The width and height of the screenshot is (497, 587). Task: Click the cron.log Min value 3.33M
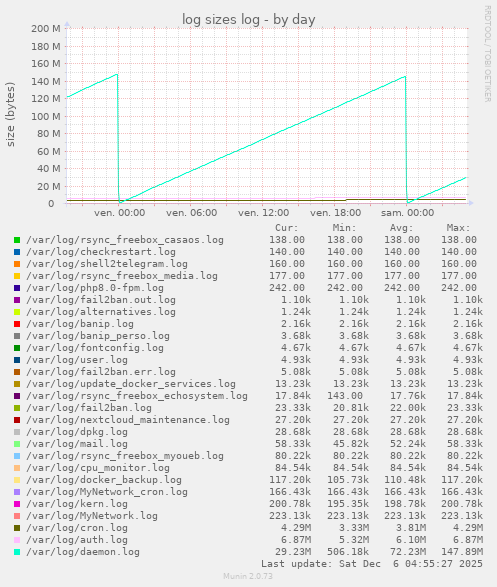coord(354,528)
